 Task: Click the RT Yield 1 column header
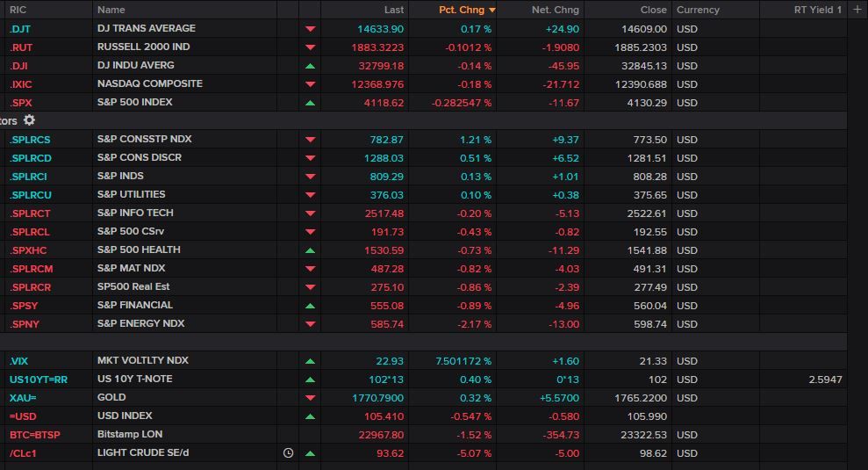818,10
